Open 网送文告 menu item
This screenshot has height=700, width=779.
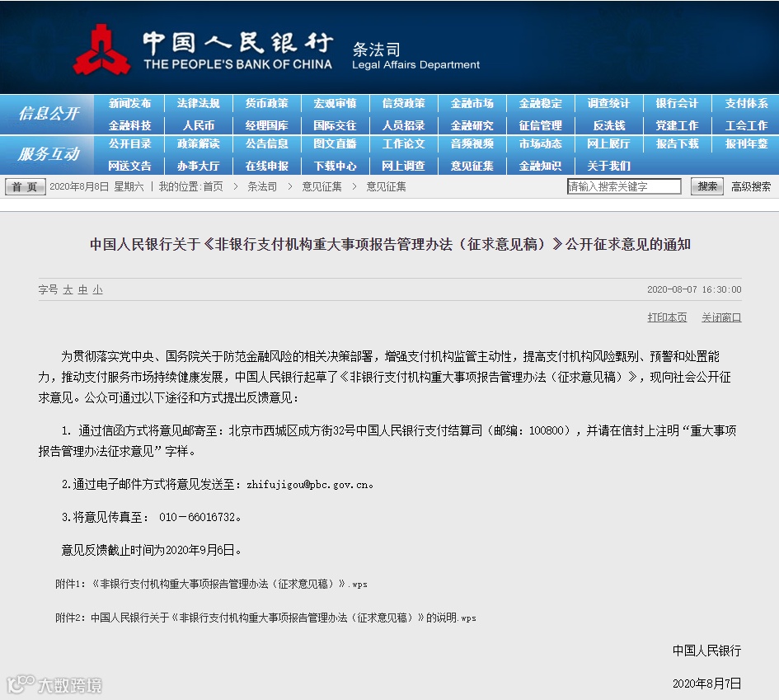(x=129, y=166)
